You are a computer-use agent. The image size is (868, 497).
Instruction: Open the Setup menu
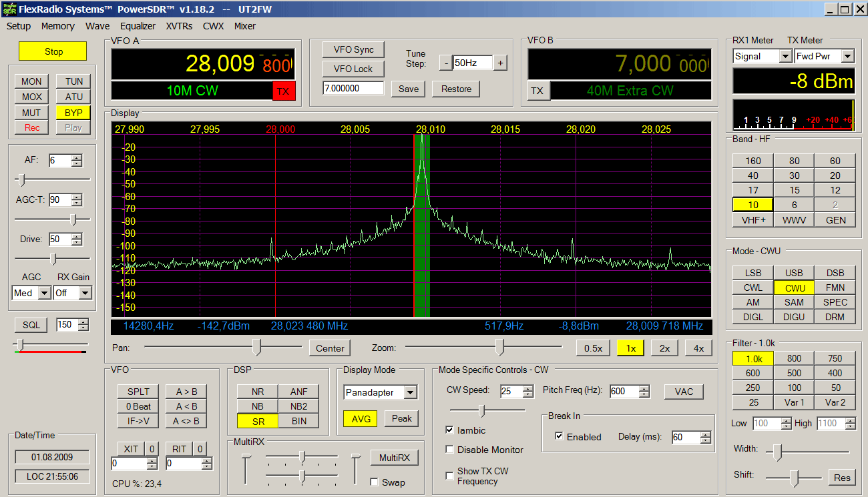point(19,26)
